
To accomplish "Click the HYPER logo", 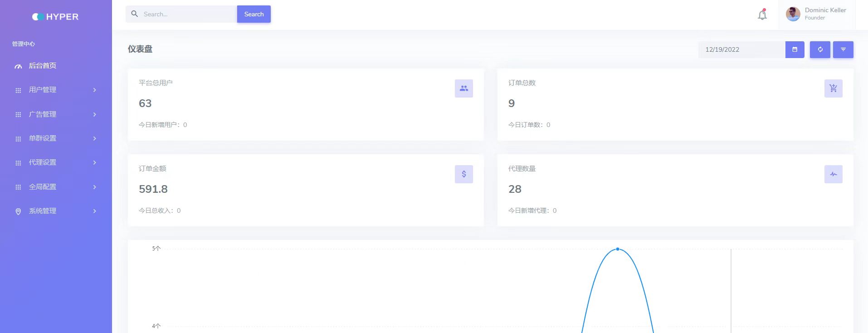I will click(x=55, y=17).
